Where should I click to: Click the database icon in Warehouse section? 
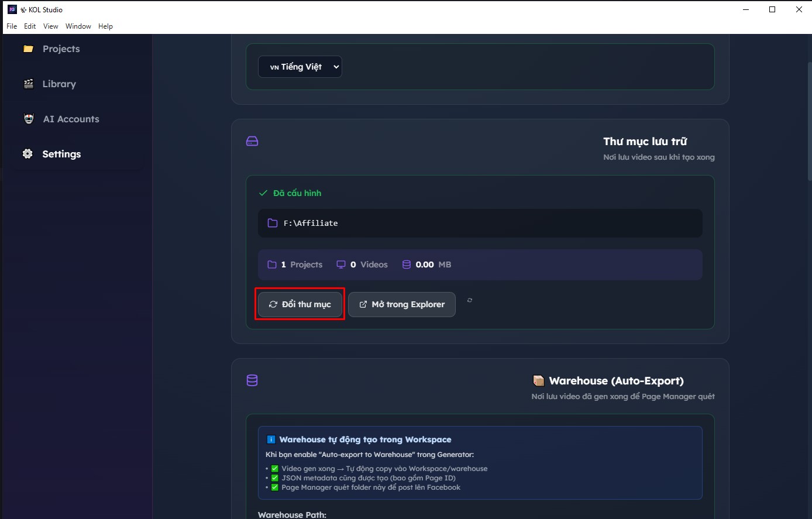click(x=252, y=381)
